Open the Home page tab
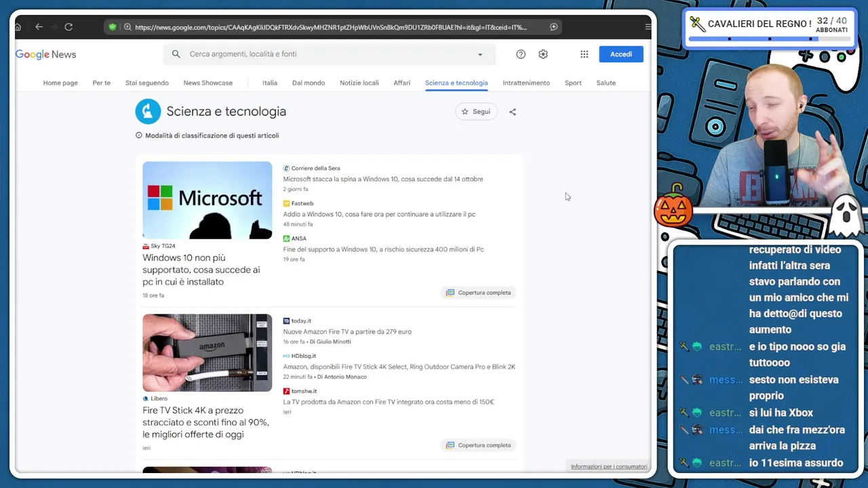The width and height of the screenshot is (868, 488). [x=60, y=83]
